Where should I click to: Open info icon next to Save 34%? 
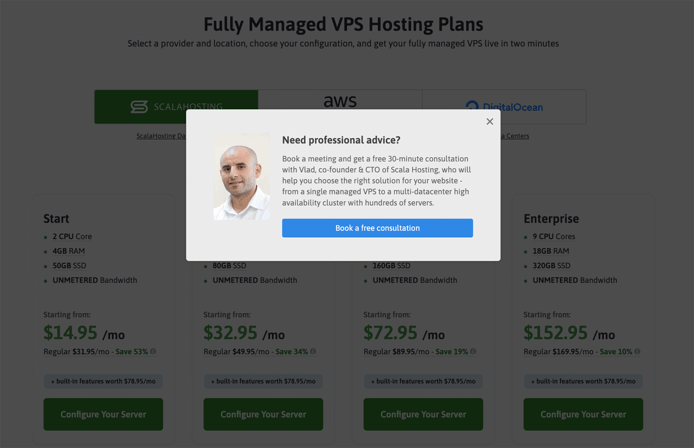click(x=313, y=351)
